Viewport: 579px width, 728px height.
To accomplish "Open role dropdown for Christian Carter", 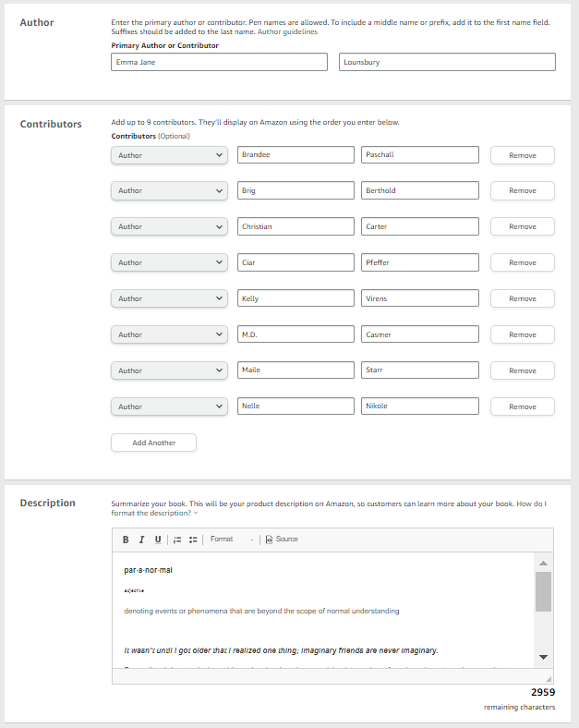I will pyautogui.click(x=169, y=226).
